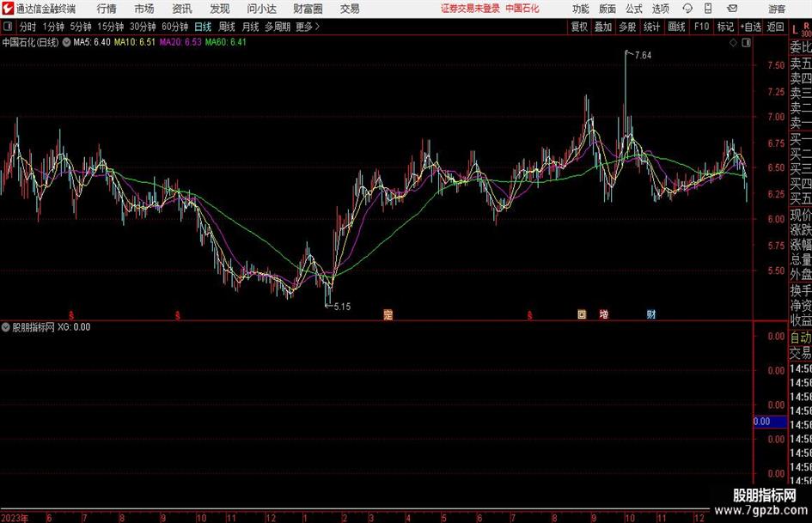This screenshot has width=812, height=523.
Task: Switch to 月线 monthly tab
Action: point(251,27)
